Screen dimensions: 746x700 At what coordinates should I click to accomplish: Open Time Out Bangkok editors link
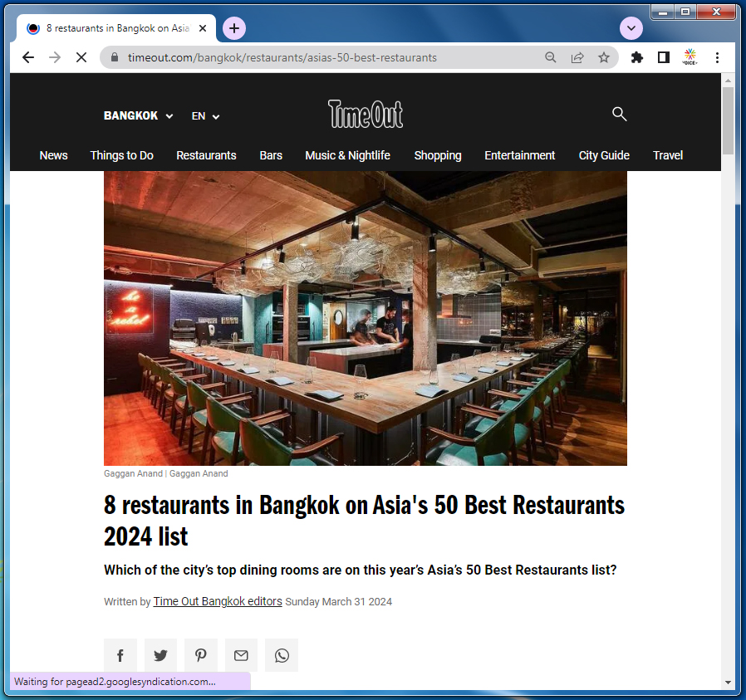point(218,601)
